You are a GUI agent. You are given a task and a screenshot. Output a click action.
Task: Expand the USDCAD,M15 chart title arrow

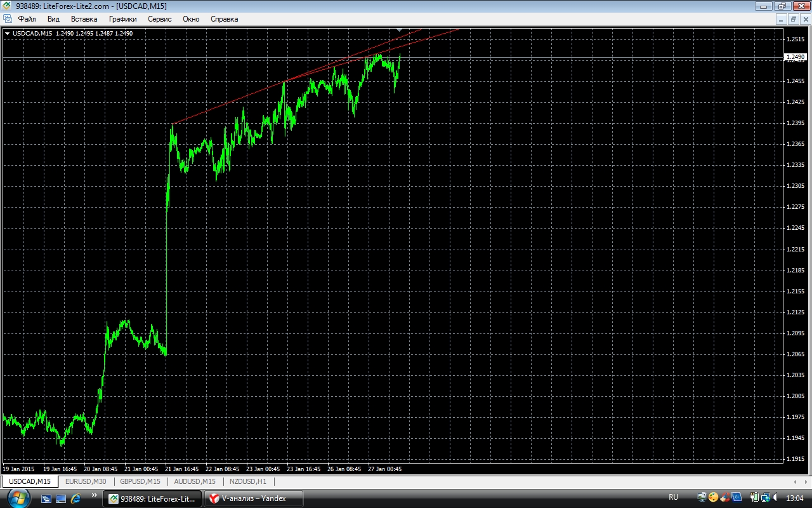click(7, 33)
